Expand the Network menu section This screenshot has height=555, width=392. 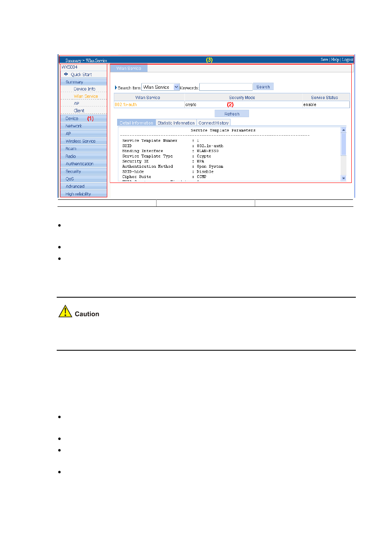click(x=83, y=126)
